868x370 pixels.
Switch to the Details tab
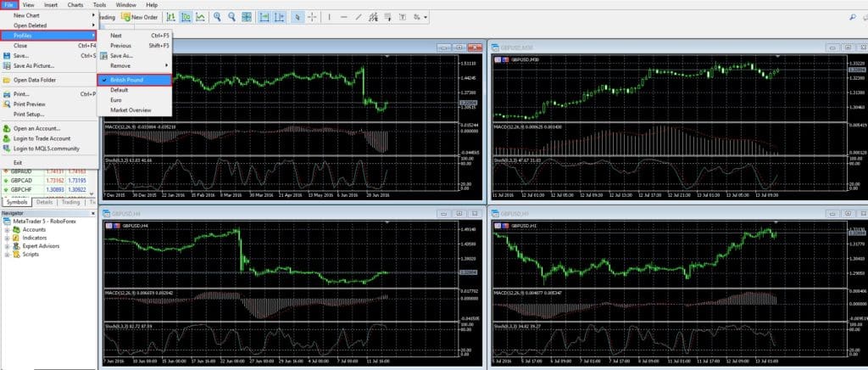click(x=45, y=202)
